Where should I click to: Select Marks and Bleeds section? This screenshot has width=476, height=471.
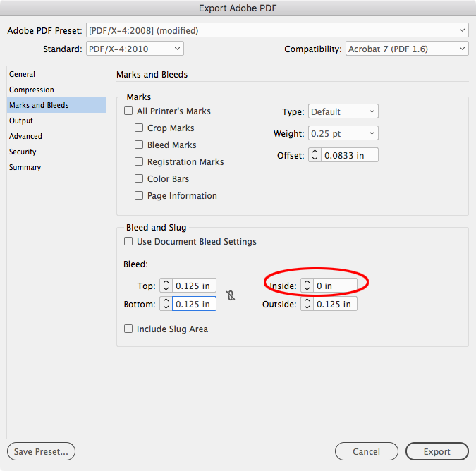click(56, 105)
